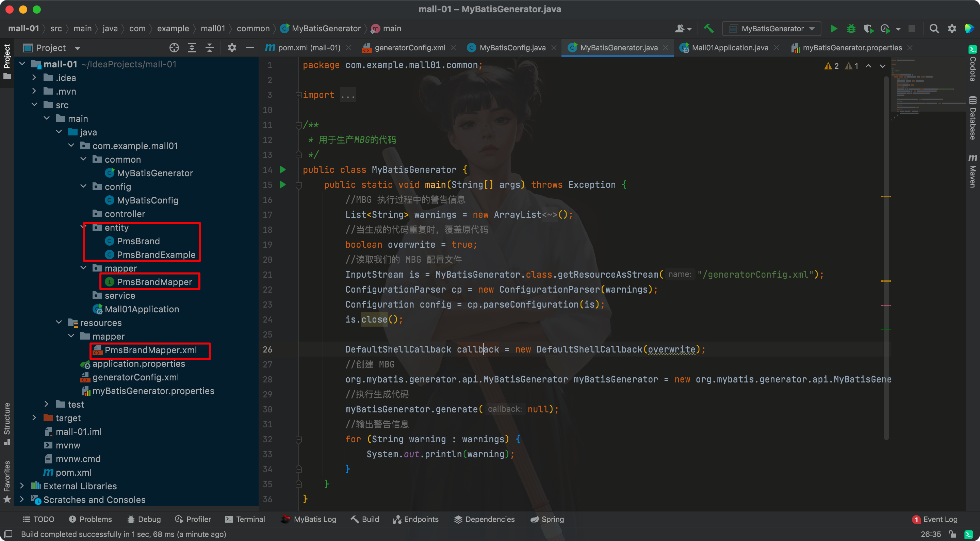Select PmsBrand entity class in project tree
The width and height of the screenshot is (980, 541).
(138, 241)
